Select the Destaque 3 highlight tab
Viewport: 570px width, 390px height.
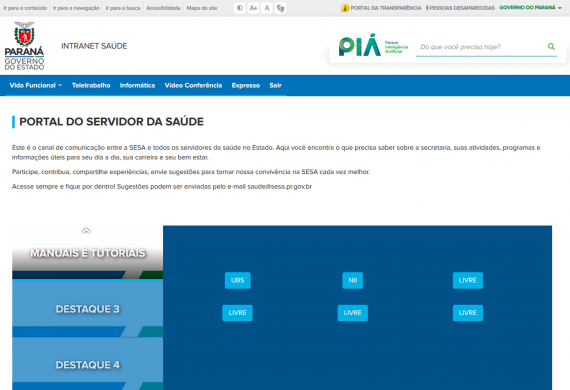pos(88,309)
